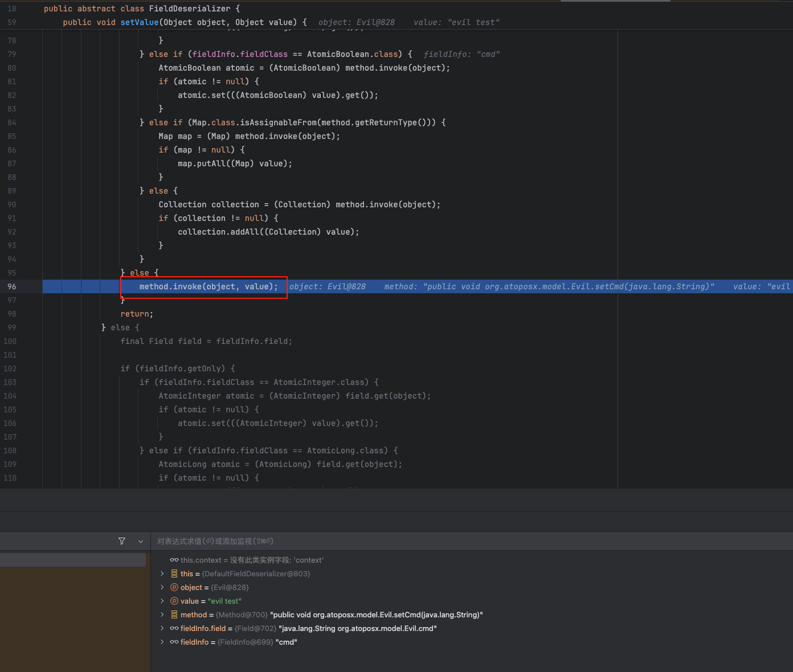The width and height of the screenshot is (793, 672).
Task: Expand the 'this' DefaultFieldDeserializer node
Action: (x=162, y=573)
